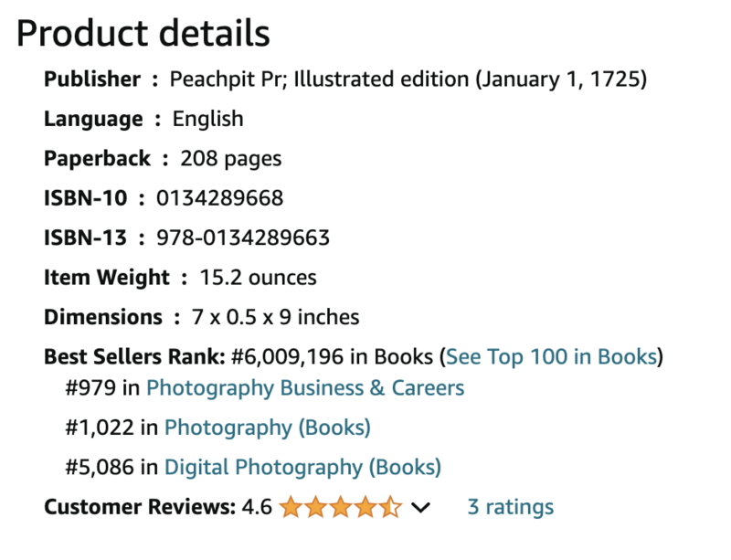Click the 208 pages paperback value
Image resolution: width=731 pixels, height=560 pixels.
[231, 159]
